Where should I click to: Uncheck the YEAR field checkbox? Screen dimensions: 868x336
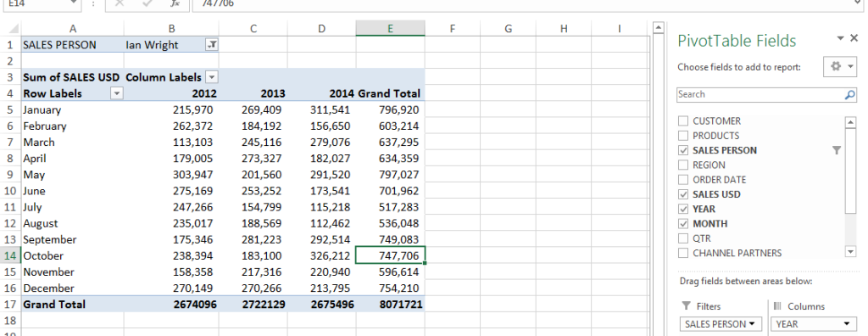683,209
